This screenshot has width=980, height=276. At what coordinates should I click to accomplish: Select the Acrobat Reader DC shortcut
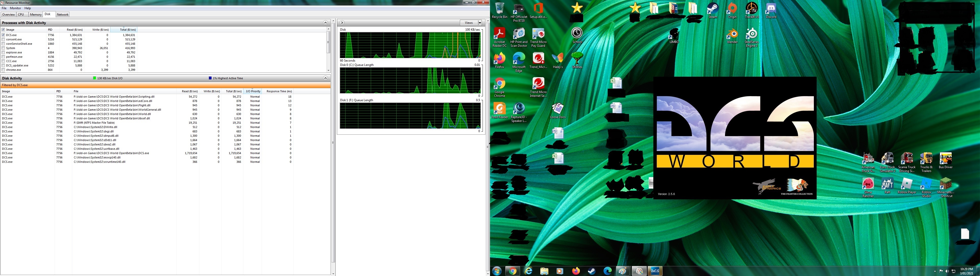pyautogui.click(x=499, y=38)
